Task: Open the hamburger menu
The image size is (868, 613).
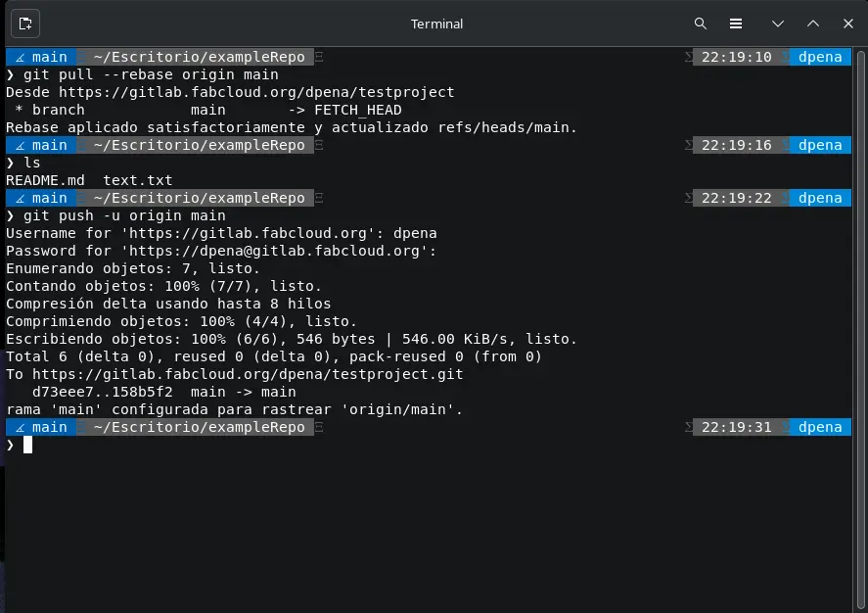Action: pyautogui.click(x=736, y=24)
